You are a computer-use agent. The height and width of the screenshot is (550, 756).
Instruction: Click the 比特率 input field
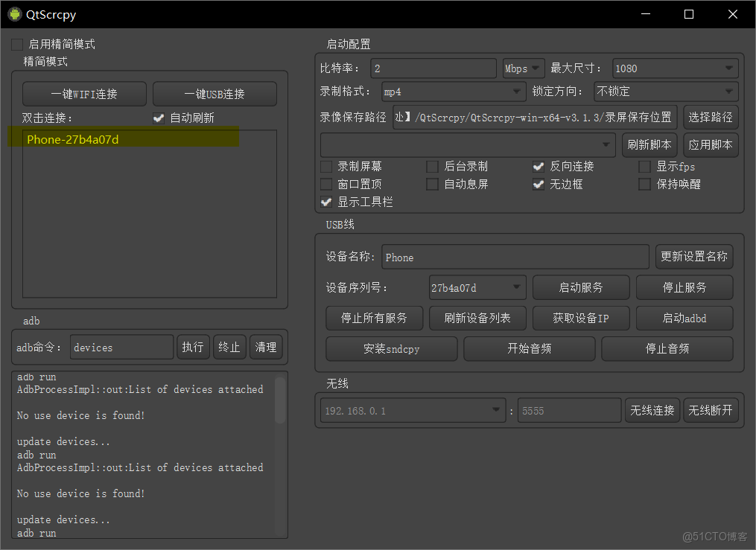coord(433,68)
